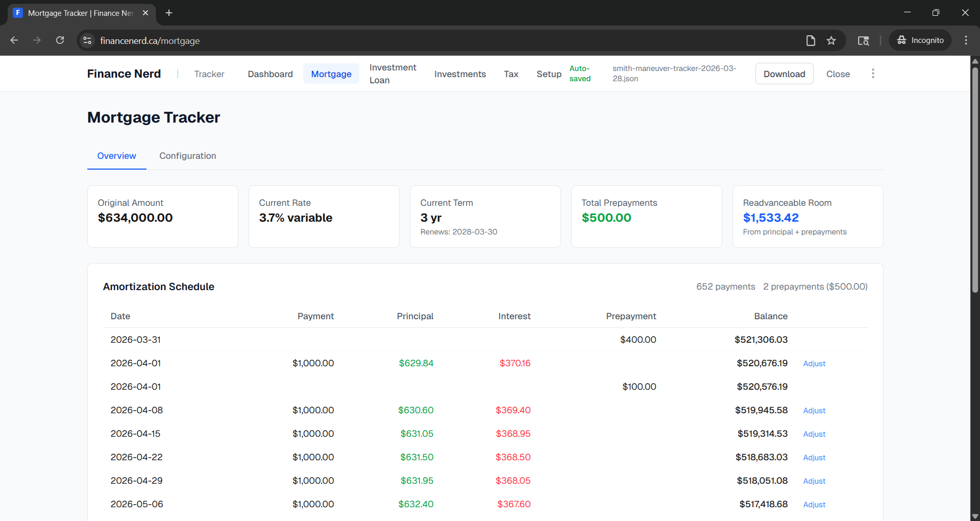Open a new browser tab
Screen dimensions: 980x521
tap(169, 13)
